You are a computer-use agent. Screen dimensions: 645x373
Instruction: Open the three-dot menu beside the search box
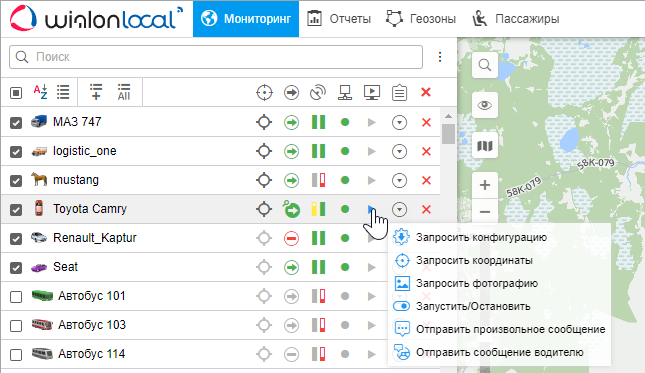coord(440,57)
